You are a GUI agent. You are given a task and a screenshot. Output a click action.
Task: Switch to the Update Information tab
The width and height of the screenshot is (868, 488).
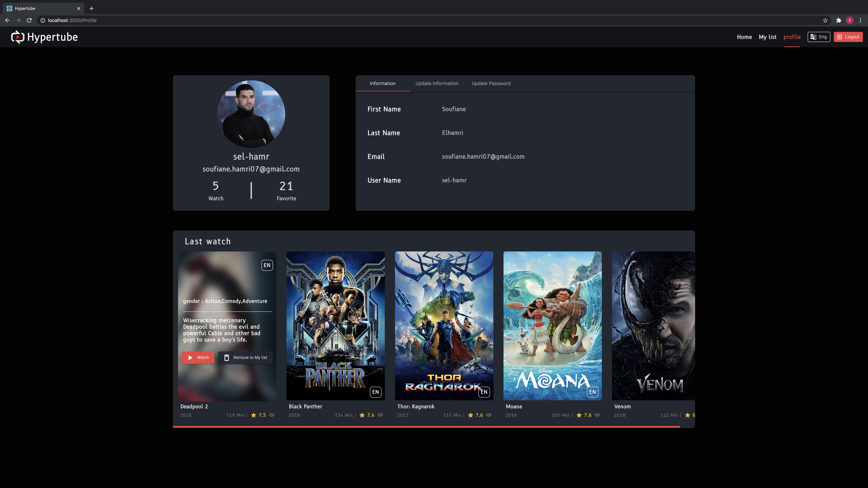tap(437, 84)
